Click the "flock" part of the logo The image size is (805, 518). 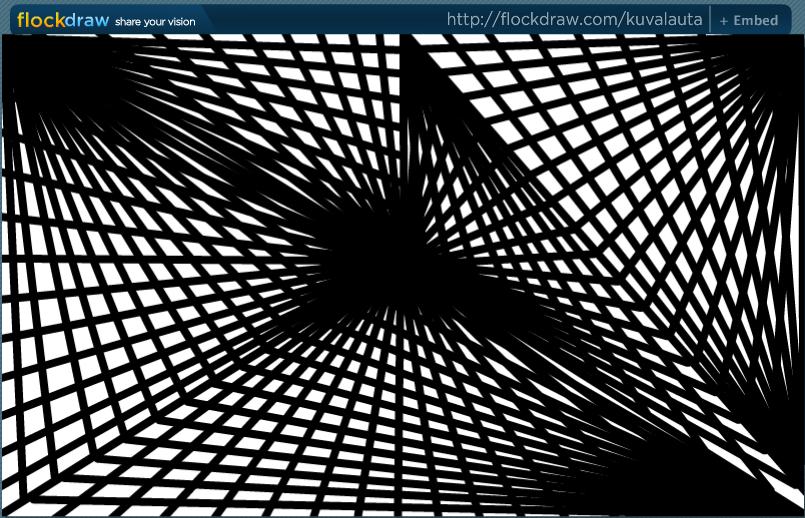[40, 20]
